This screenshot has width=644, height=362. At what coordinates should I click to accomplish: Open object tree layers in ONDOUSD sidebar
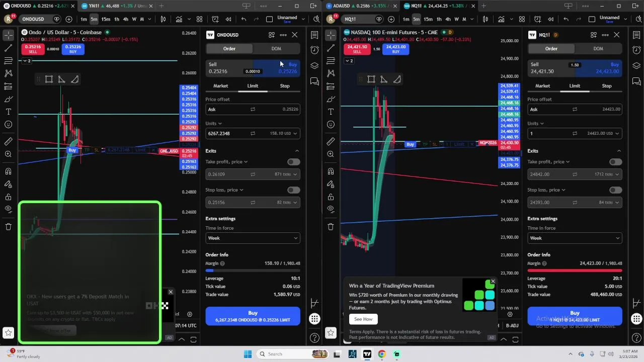tap(314, 66)
